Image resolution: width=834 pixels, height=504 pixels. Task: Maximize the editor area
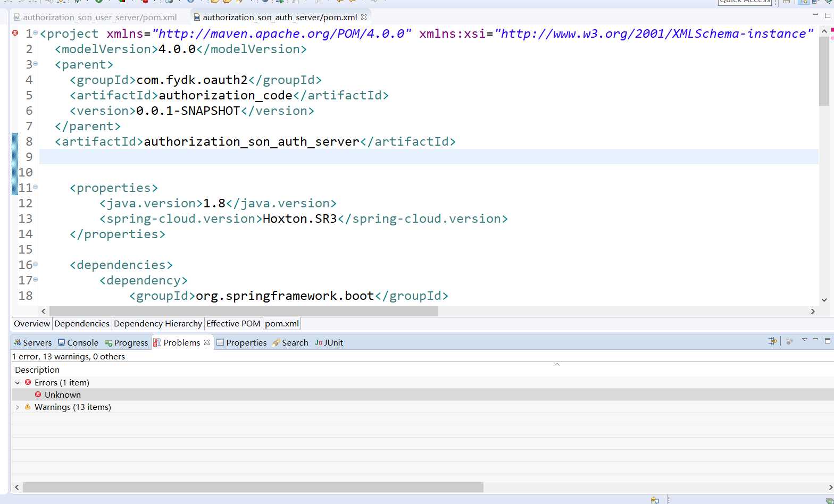tap(828, 15)
